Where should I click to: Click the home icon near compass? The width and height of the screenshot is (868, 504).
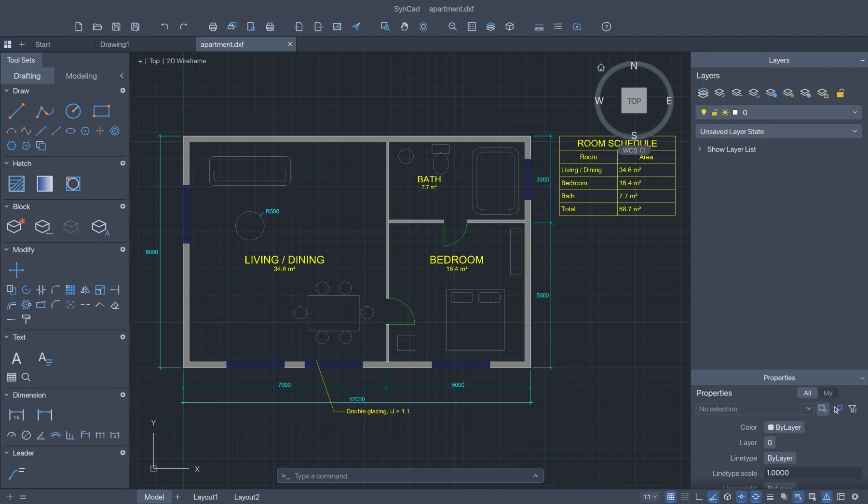tap(601, 68)
